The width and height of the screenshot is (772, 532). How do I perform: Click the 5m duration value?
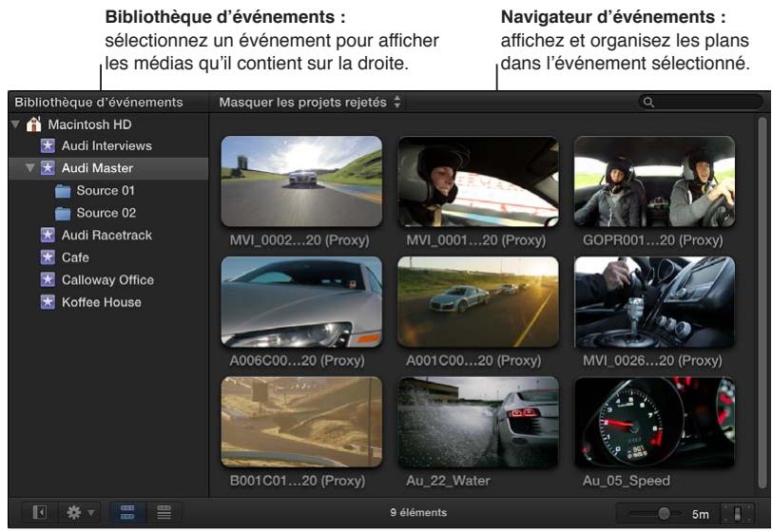point(700,514)
